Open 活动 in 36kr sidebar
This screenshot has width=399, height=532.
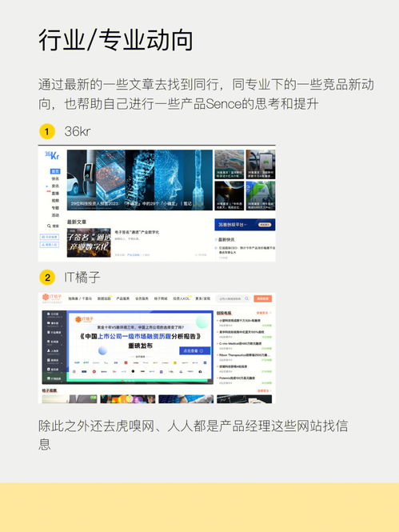(55, 215)
